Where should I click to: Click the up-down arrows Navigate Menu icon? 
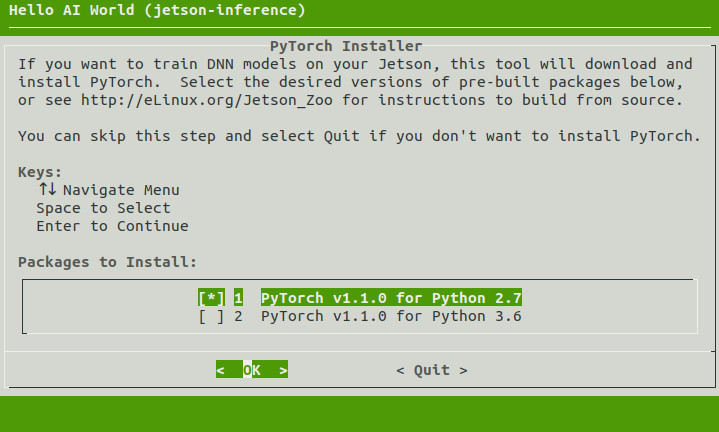point(48,189)
